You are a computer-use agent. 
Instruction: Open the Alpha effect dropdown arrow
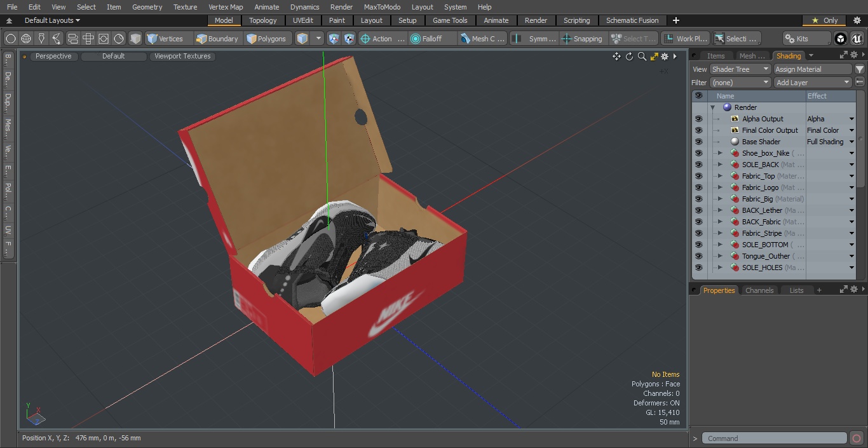(851, 119)
